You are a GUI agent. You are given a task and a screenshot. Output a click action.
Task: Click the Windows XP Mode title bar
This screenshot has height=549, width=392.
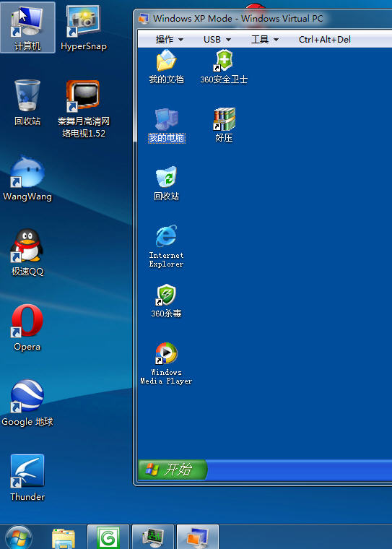coord(263,19)
